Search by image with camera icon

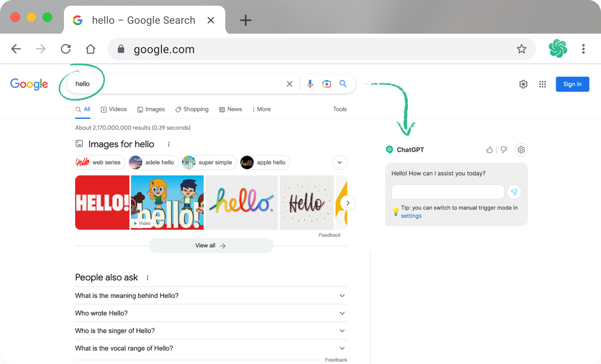[x=327, y=84]
